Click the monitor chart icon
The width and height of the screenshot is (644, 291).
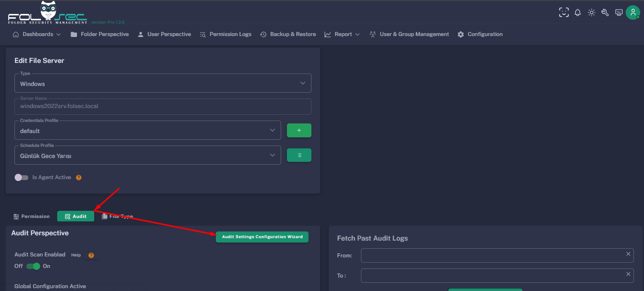coord(619,12)
